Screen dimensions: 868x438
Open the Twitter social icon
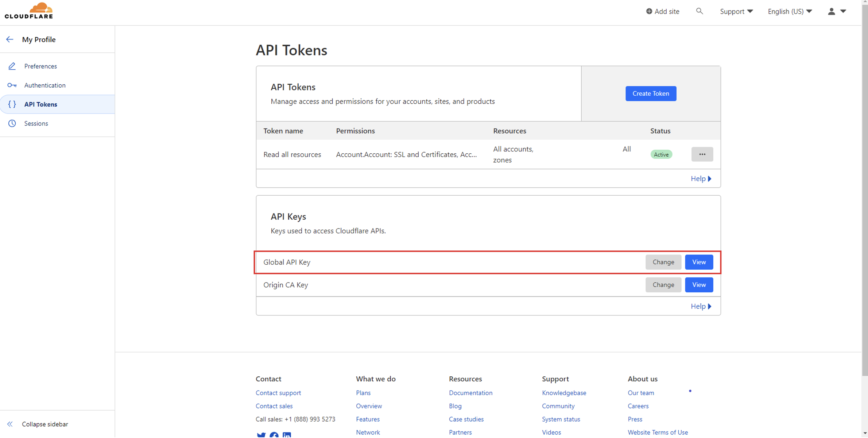tap(261, 435)
